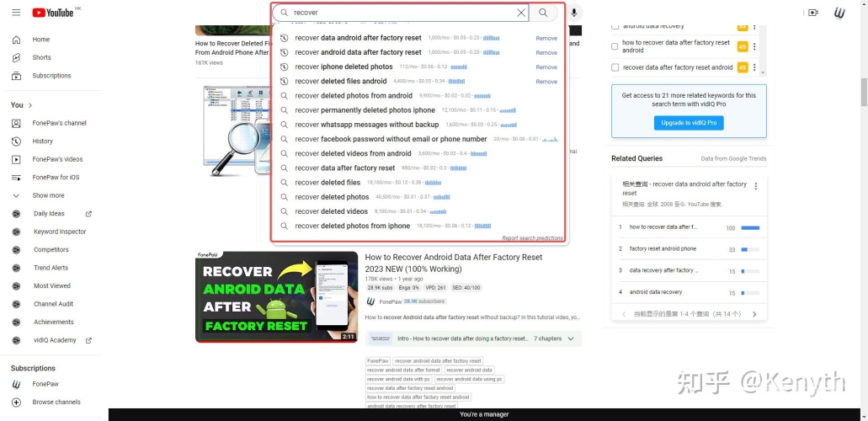Select suggestion recover deleted videos from android
This screenshot has width=868, height=421.
click(x=354, y=153)
